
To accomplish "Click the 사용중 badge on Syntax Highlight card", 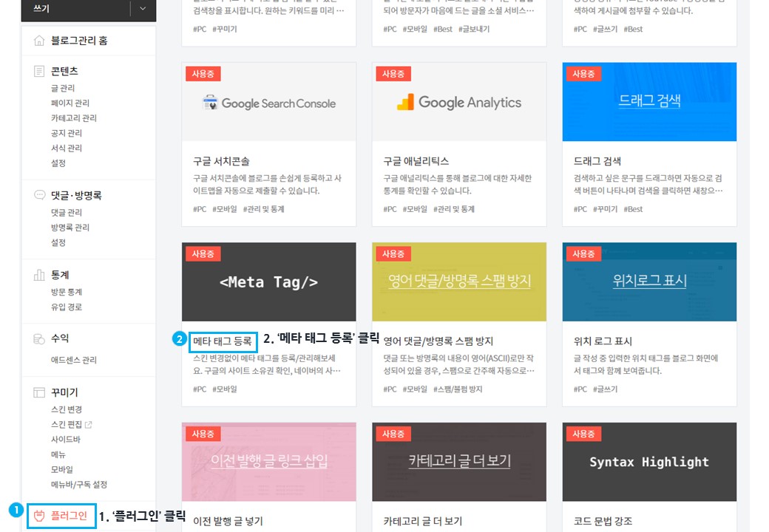I will [x=583, y=434].
